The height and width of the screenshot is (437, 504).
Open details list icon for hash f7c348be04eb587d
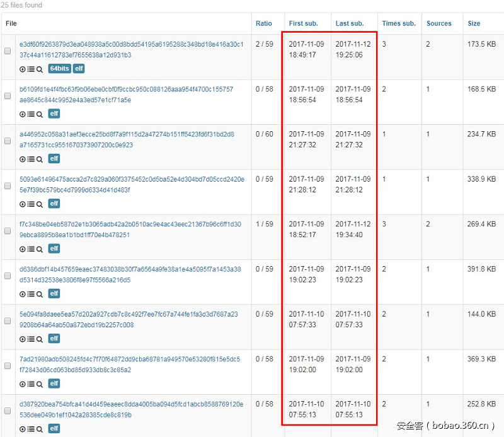tap(31, 249)
